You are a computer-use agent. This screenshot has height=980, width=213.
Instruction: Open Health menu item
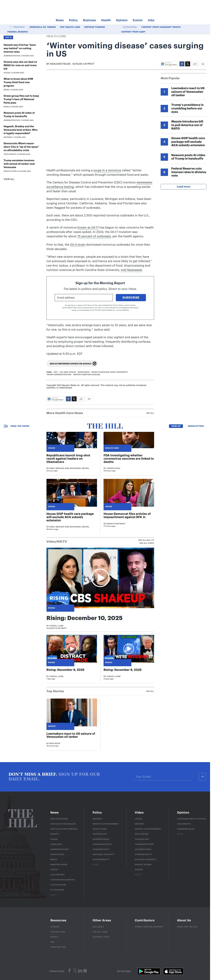pos(106,20)
